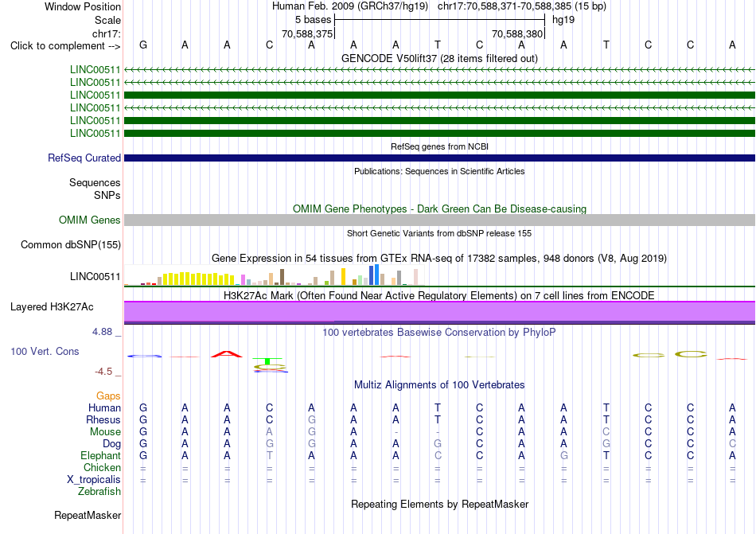756x534 pixels.
Task: Click the GTEx Gene Expression track title
Action: 439,259
